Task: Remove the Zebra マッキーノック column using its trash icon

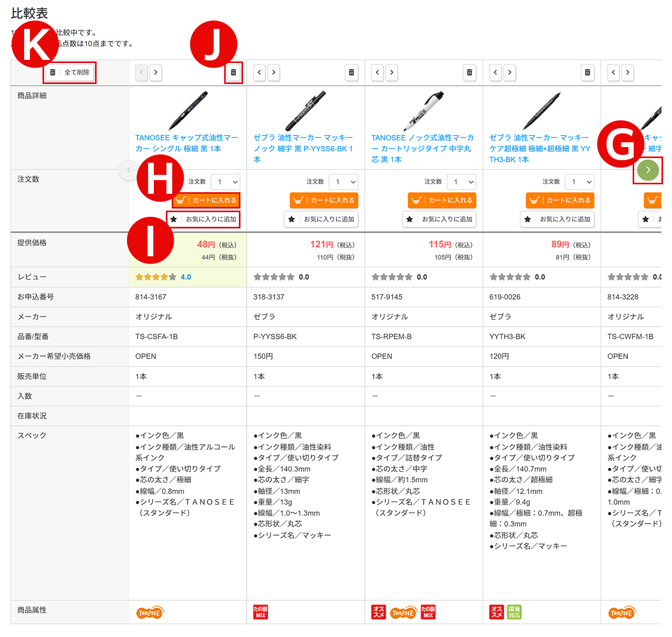Action: pos(351,73)
